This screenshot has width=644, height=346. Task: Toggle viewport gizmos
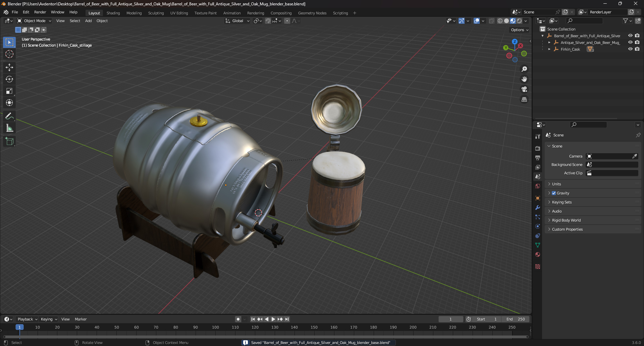coord(462,21)
